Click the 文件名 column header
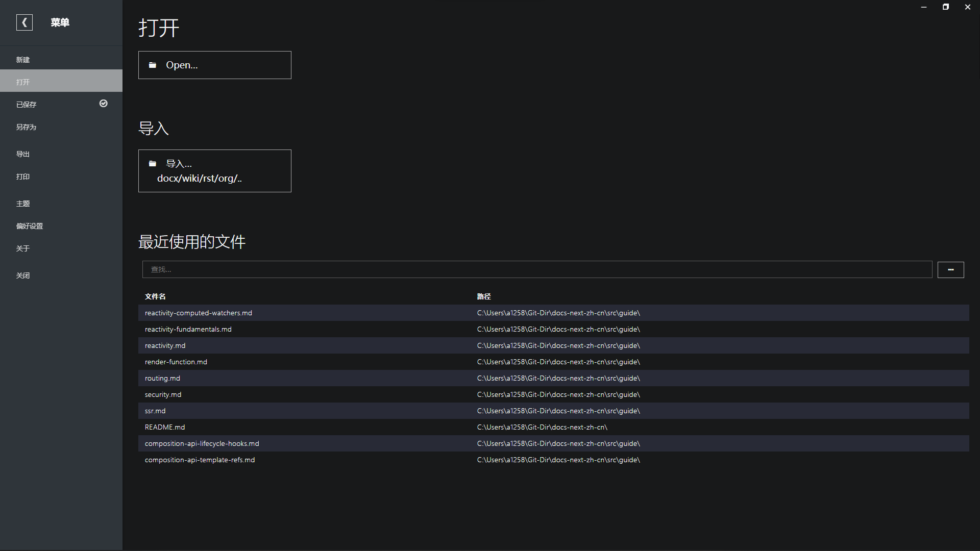The width and height of the screenshot is (980, 551). click(x=155, y=296)
